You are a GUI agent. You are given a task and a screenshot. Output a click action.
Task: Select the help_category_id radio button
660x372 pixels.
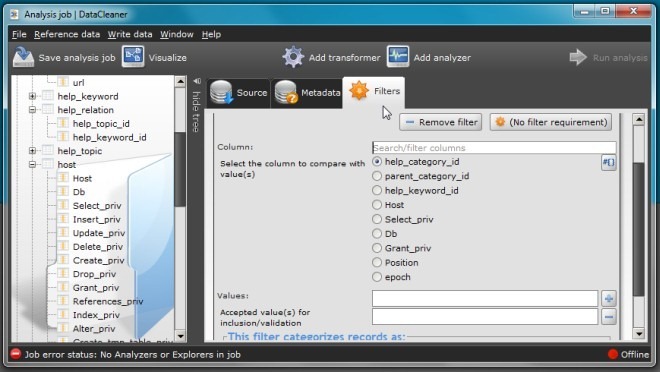pos(377,162)
